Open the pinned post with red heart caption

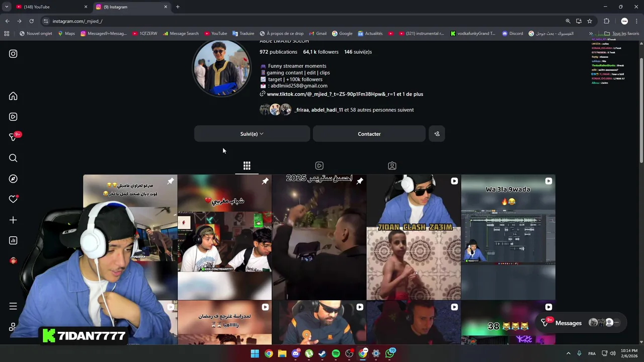tap(224, 237)
